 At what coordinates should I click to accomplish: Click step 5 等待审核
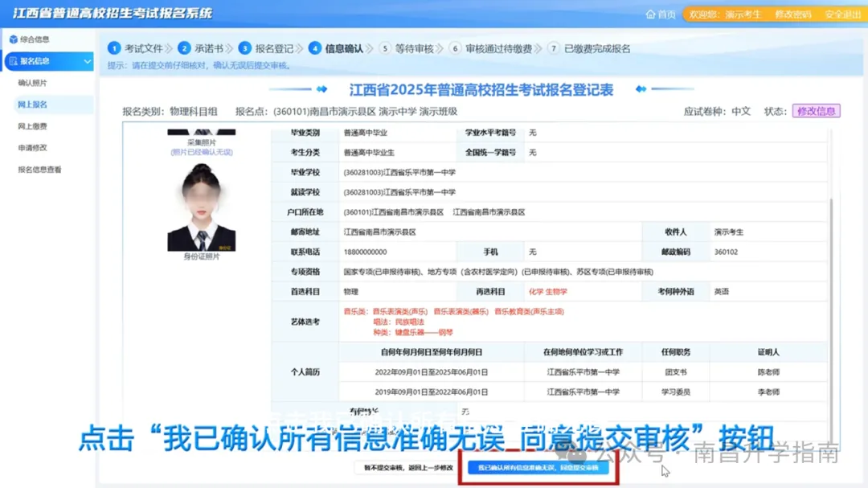click(407, 49)
